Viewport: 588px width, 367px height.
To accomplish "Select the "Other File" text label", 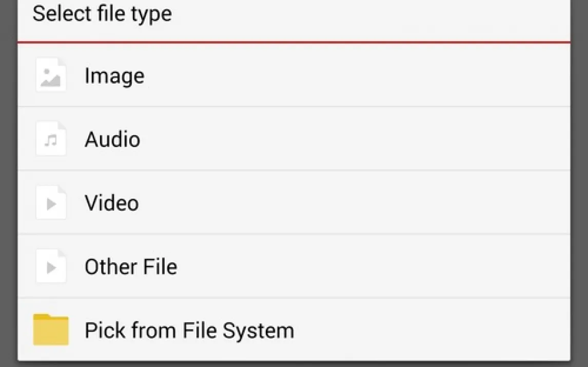I will point(131,267).
